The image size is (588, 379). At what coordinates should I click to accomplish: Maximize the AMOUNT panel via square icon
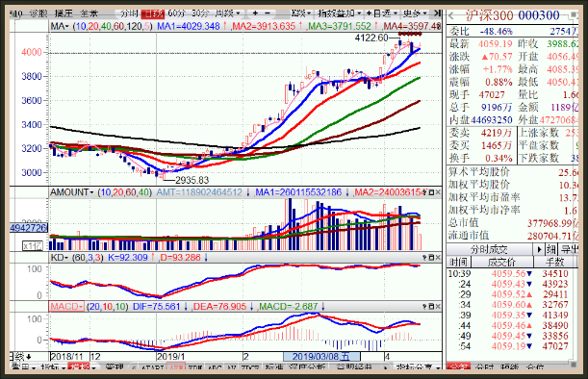(x=431, y=192)
